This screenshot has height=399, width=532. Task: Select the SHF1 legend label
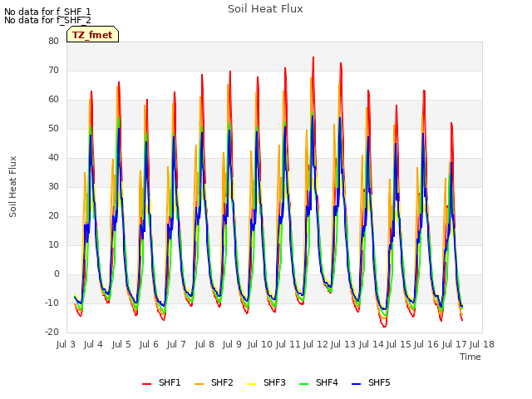(x=170, y=382)
